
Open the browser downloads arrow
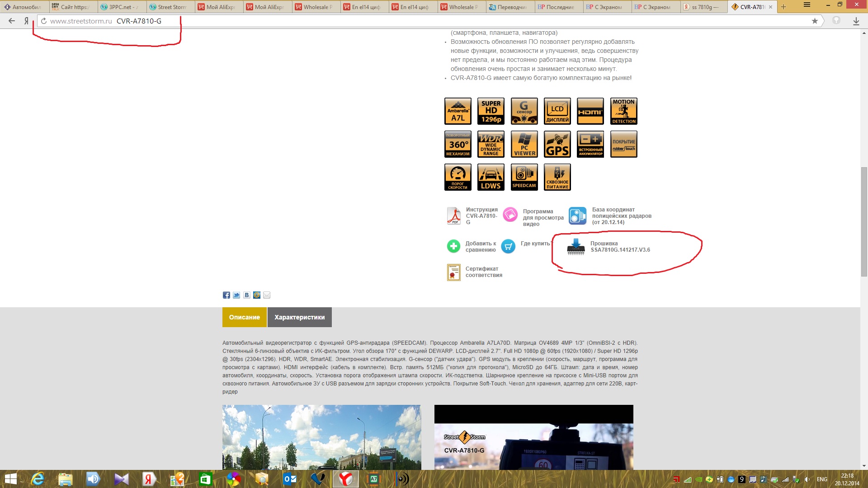click(x=856, y=21)
